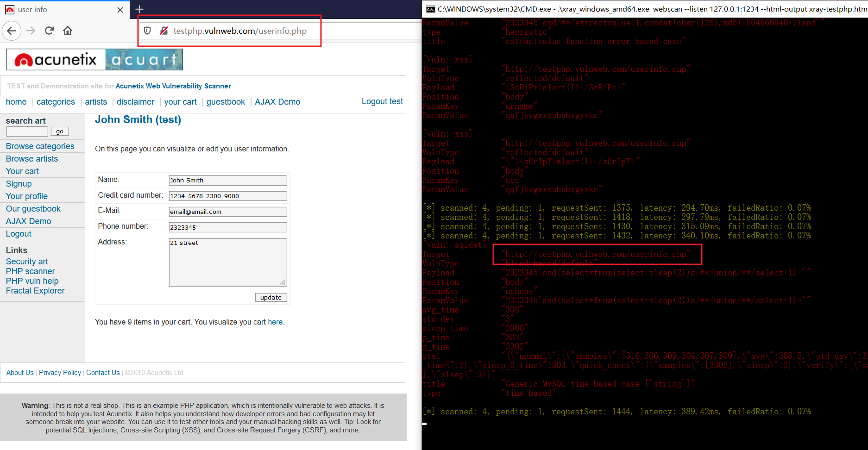Viewport: 868px width, 450px height.
Task: Open 'Browse categories' sidebar link
Action: (x=40, y=146)
